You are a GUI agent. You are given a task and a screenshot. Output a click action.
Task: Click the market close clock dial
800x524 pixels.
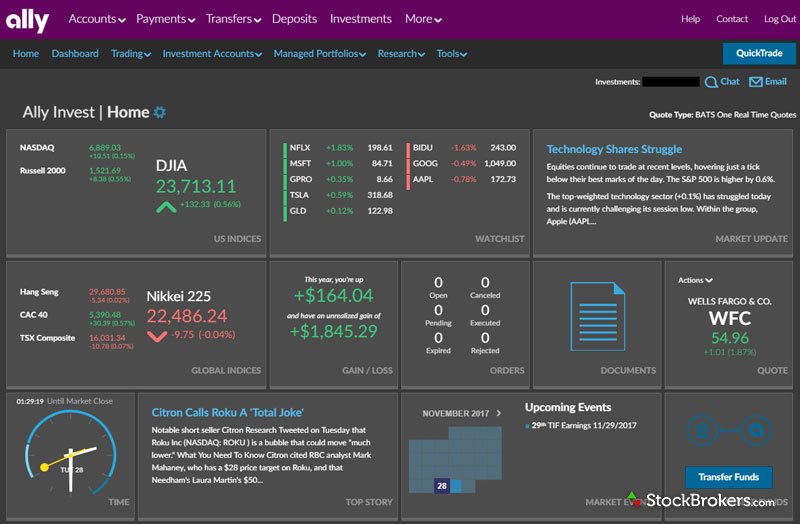coord(70,452)
